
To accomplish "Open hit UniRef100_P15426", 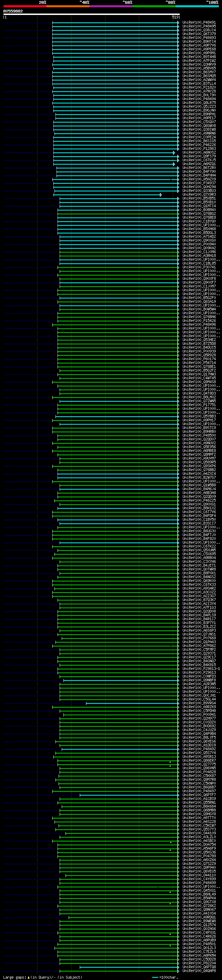I will click(x=199, y=321).
